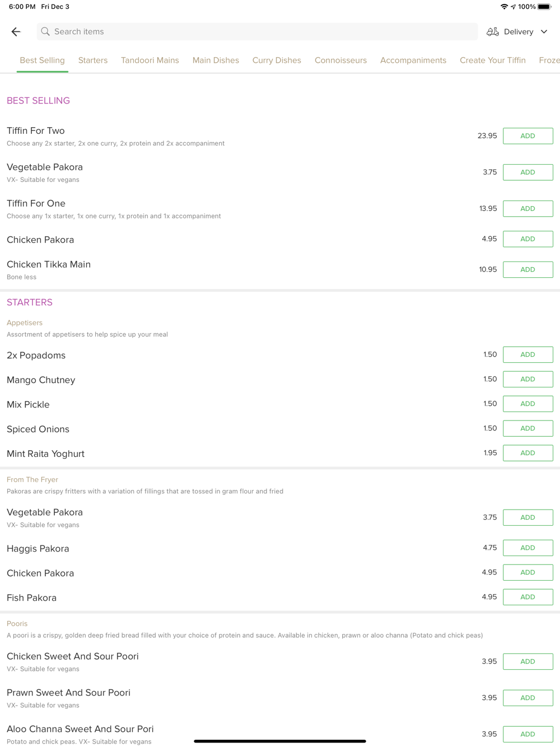This screenshot has width=560, height=747.
Task: Tap the Wi-Fi status icon
Action: pyautogui.click(x=504, y=7)
